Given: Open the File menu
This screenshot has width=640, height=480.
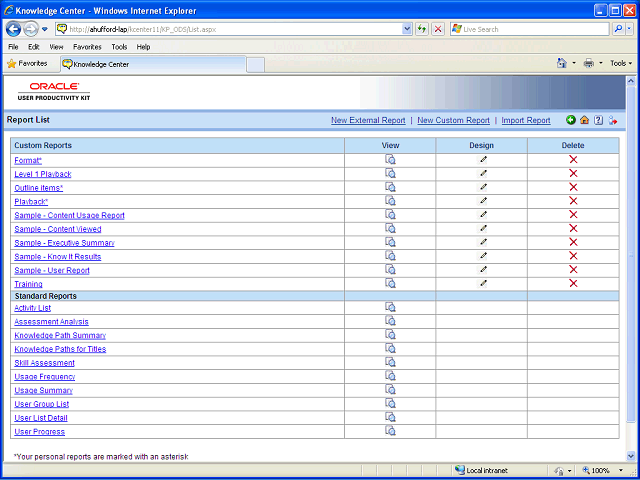Looking at the screenshot, I should (x=13, y=47).
